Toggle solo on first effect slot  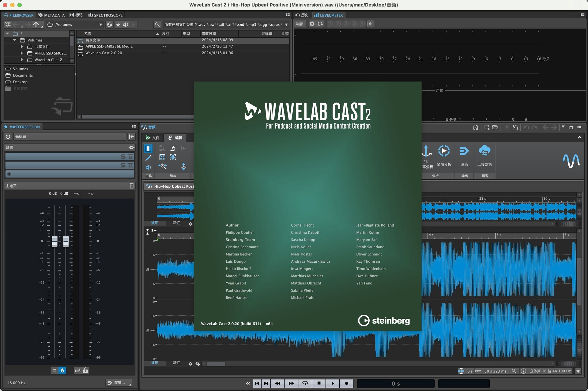click(123, 156)
